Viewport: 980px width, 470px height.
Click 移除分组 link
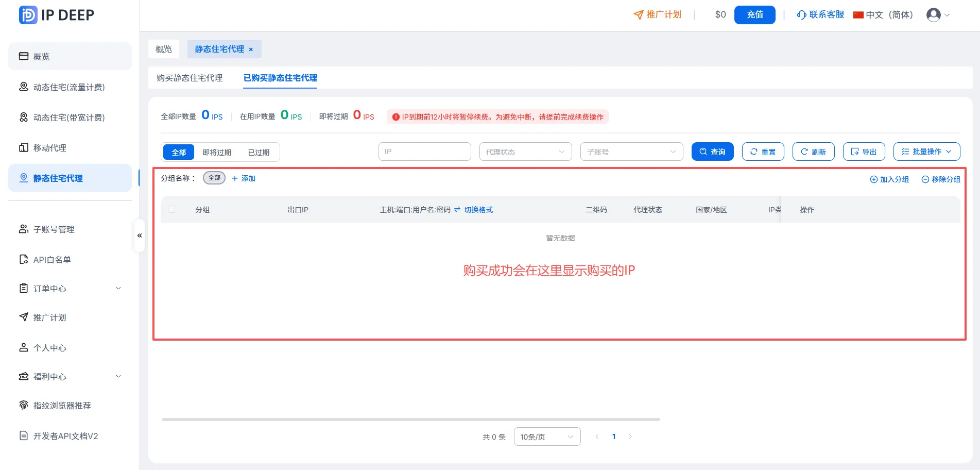coord(941,179)
